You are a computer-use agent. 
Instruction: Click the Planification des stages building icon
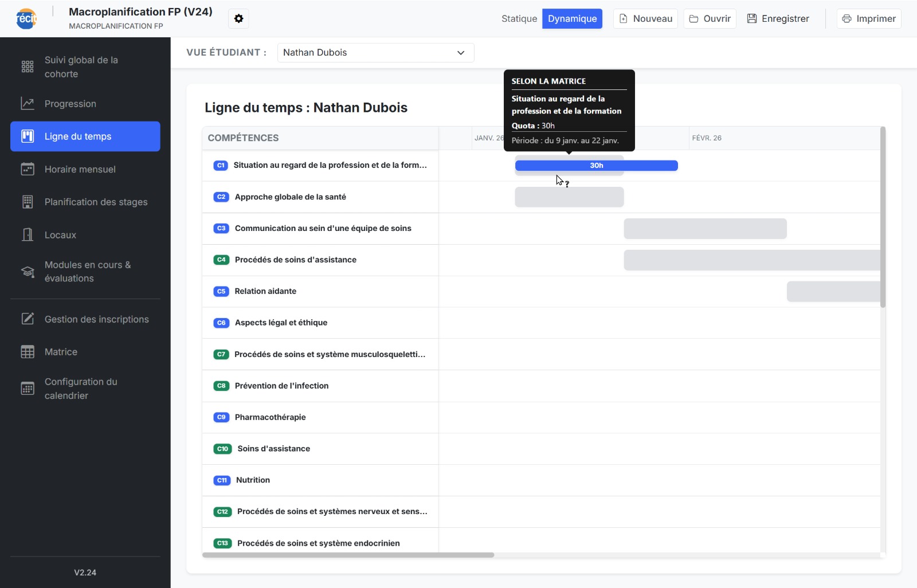pos(28,202)
